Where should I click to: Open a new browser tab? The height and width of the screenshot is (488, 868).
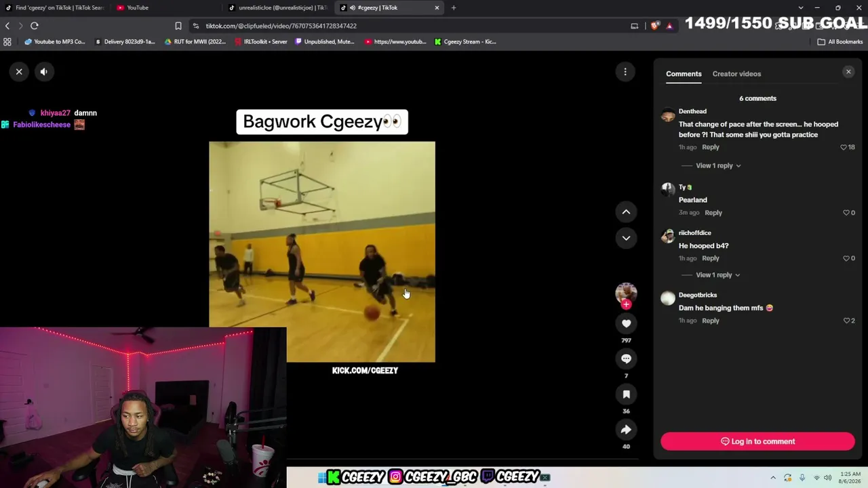coord(454,7)
